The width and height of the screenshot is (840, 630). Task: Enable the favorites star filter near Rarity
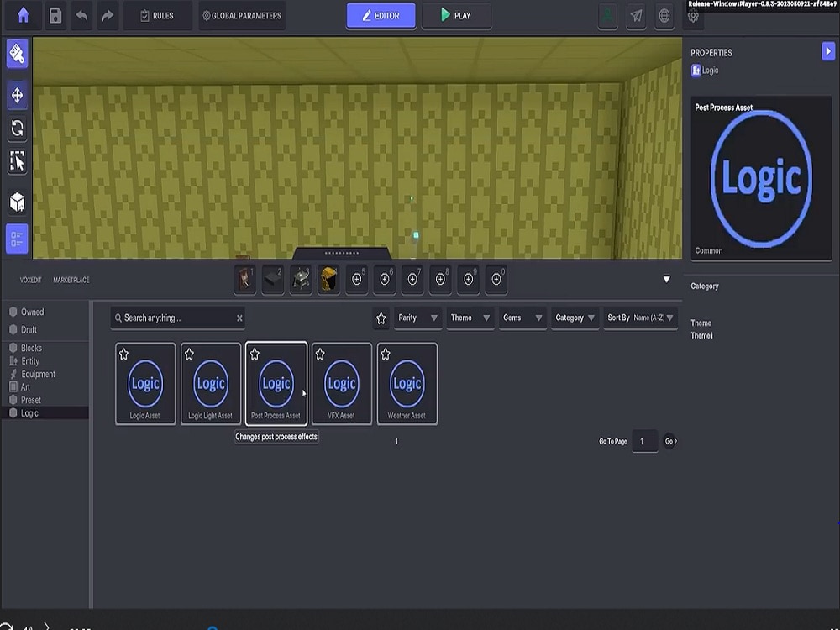pyautogui.click(x=381, y=318)
